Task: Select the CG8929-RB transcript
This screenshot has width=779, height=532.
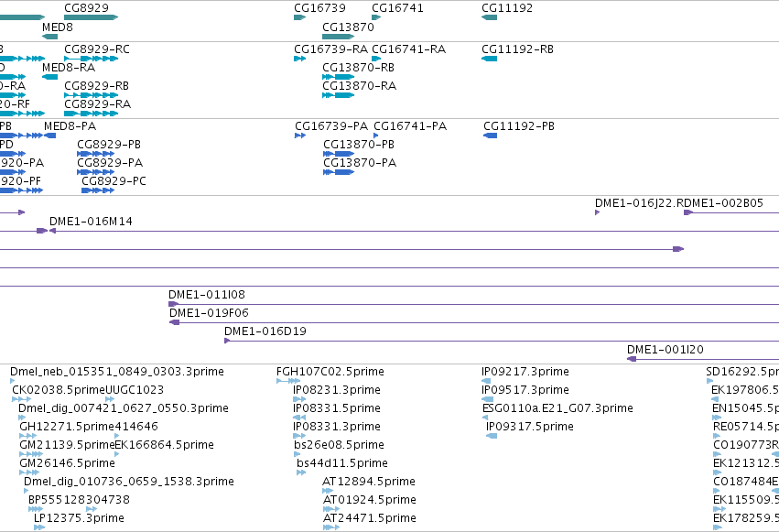Action: coord(91,95)
